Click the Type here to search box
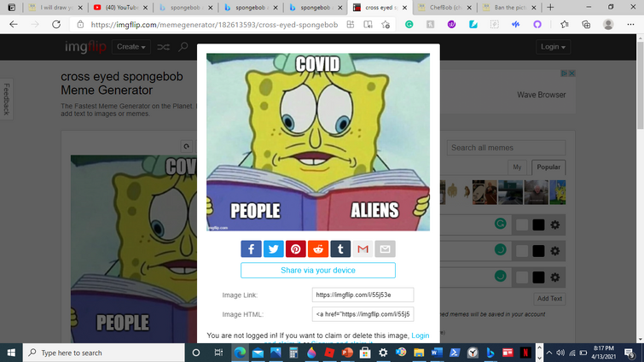The height and width of the screenshot is (362, 644). tap(103, 353)
